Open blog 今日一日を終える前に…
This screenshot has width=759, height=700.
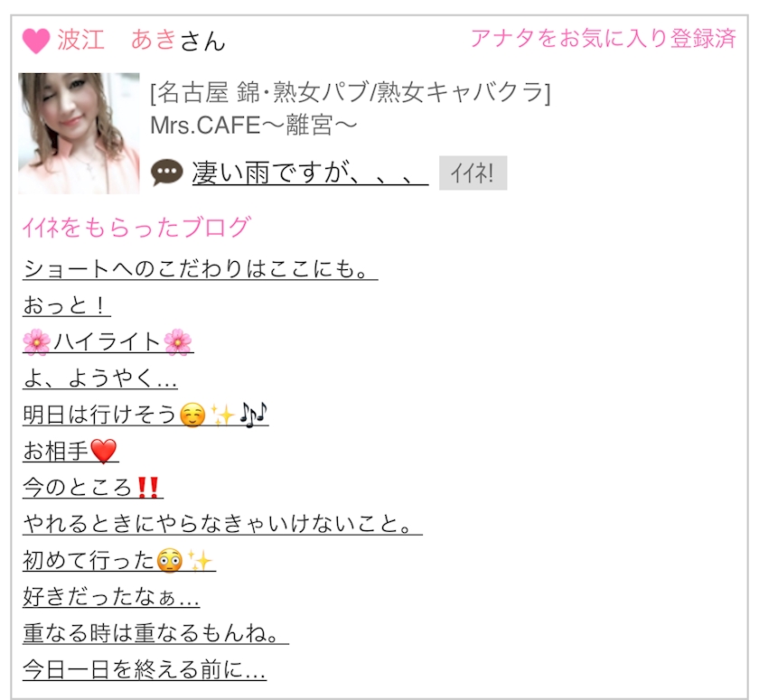[145, 669]
